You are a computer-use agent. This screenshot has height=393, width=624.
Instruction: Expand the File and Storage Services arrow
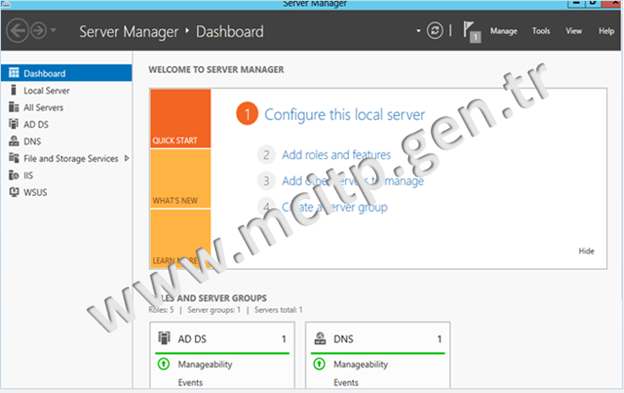point(127,158)
